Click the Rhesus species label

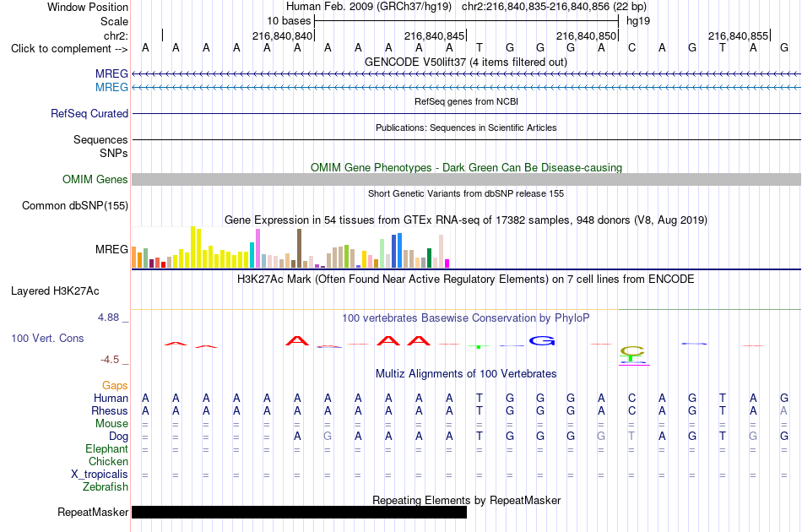click(x=110, y=410)
